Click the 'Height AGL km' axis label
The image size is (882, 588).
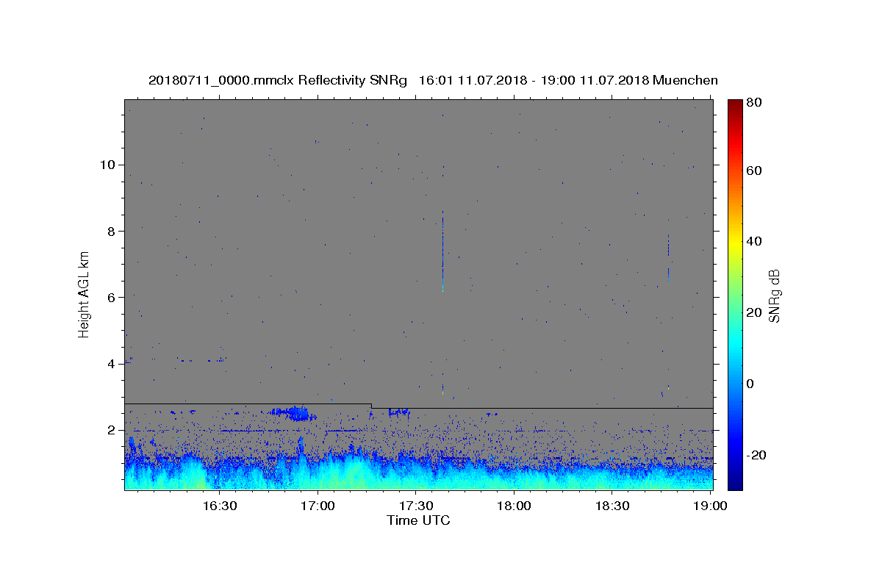click(84, 294)
